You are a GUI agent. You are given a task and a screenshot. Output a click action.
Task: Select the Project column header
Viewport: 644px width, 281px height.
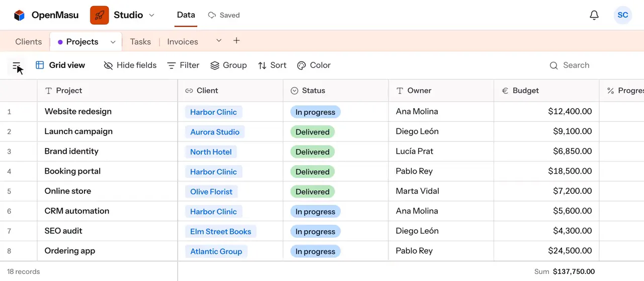(108, 91)
